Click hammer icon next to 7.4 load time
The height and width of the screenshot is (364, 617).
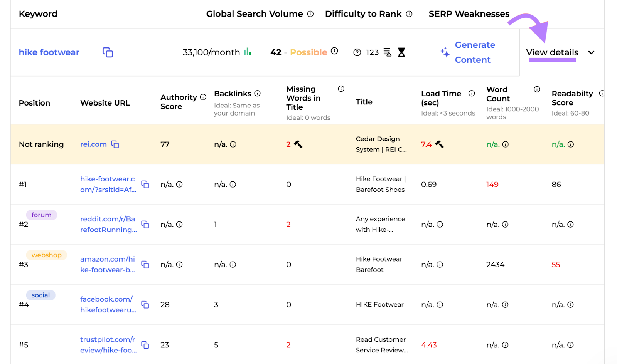point(439,144)
